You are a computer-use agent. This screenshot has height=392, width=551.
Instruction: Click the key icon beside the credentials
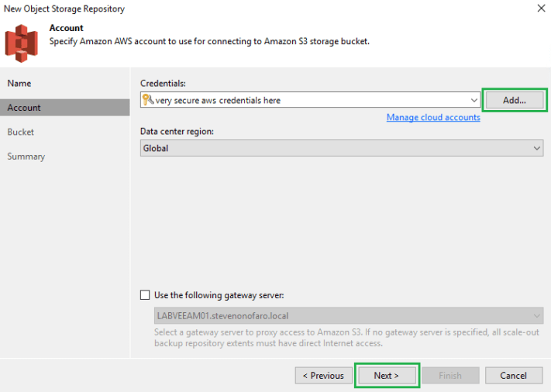[x=148, y=100]
